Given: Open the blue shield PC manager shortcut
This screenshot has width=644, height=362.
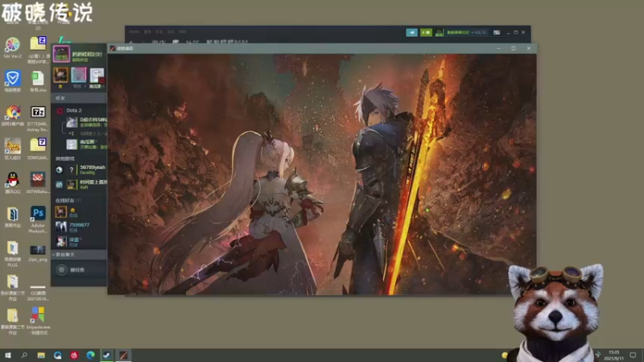Looking at the screenshot, I should tap(12, 80).
